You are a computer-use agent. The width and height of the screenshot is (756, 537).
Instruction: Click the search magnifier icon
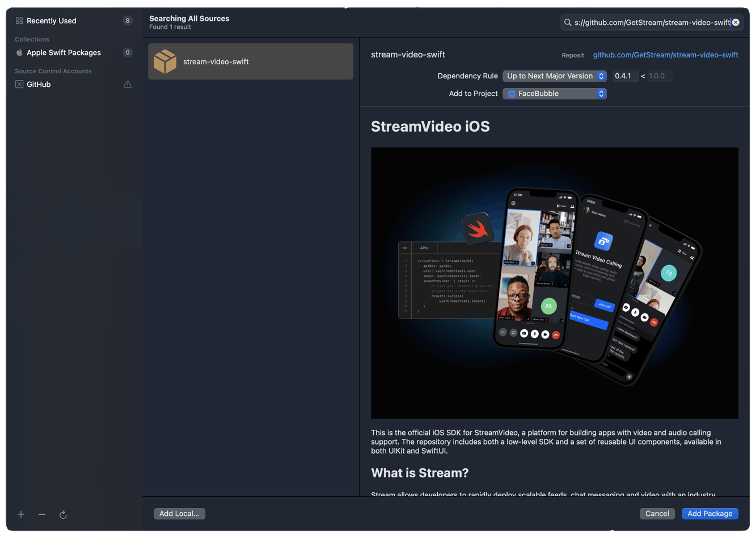(x=567, y=23)
